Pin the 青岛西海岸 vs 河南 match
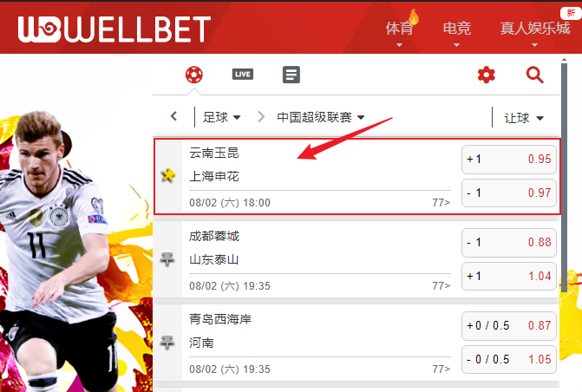Screen dimensions: 582x392 [x=167, y=342]
